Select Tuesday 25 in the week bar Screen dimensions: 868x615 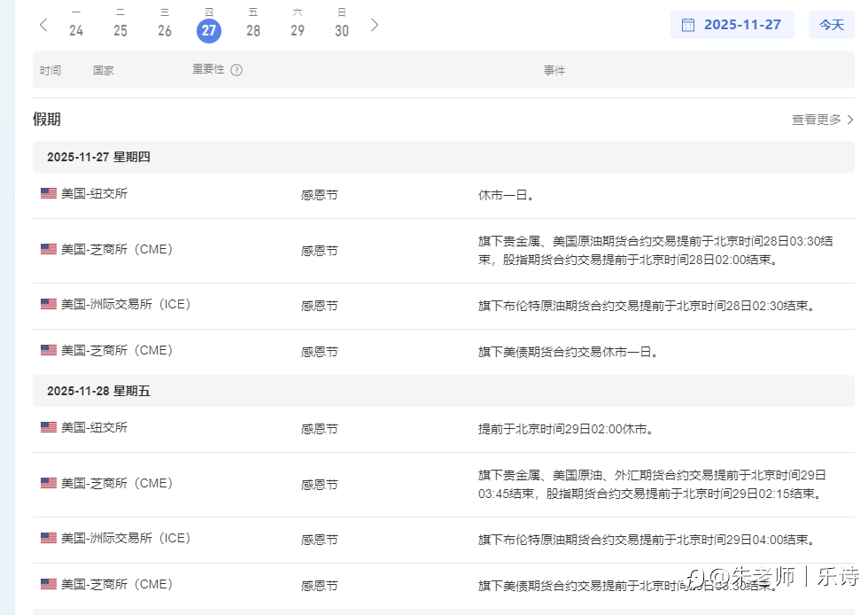point(120,30)
